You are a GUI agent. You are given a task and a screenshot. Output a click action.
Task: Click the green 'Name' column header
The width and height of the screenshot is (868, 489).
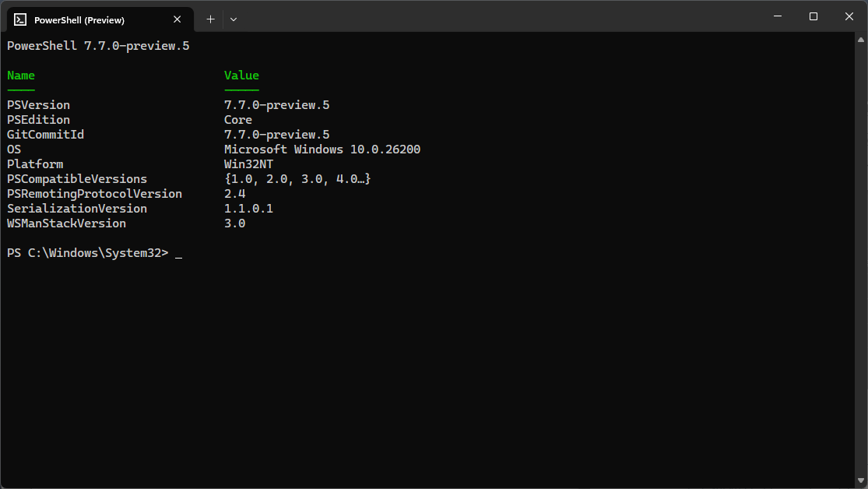(x=21, y=76)
